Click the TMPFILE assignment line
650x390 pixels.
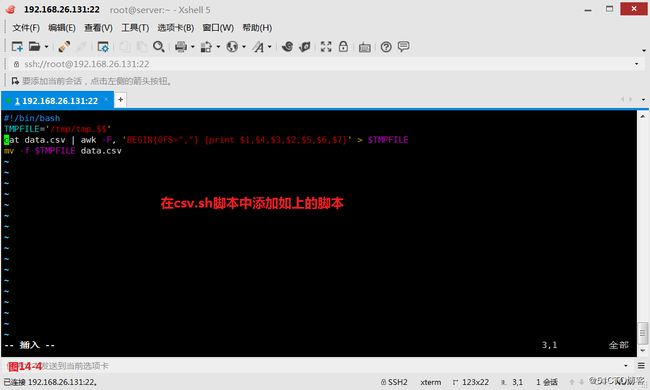point(58,129)
